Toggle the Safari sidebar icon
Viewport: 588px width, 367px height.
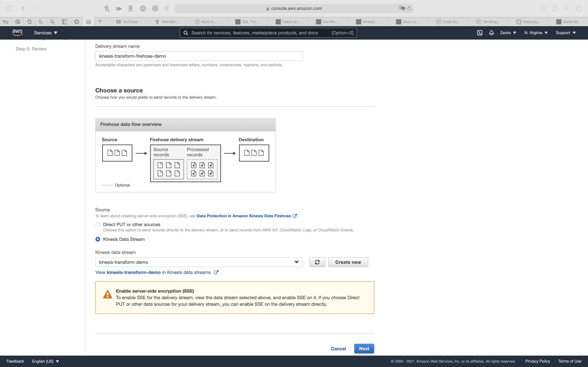pos(10,8)
